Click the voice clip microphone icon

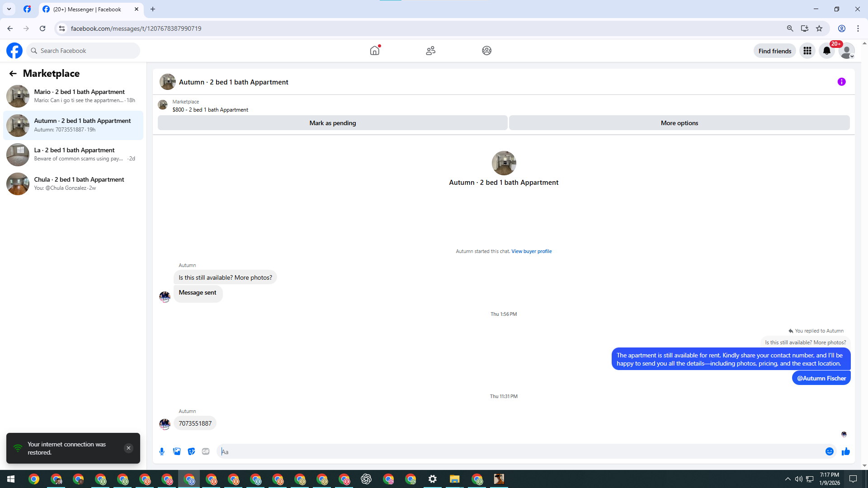(x=162, y=451)
